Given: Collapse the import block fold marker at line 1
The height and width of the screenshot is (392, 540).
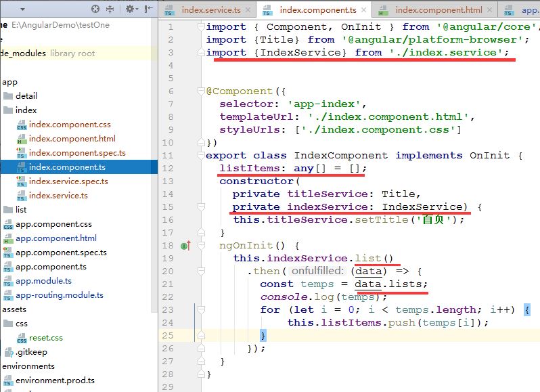Looking at the screenshot, I should pyautogui.click(x=201, y=26).
